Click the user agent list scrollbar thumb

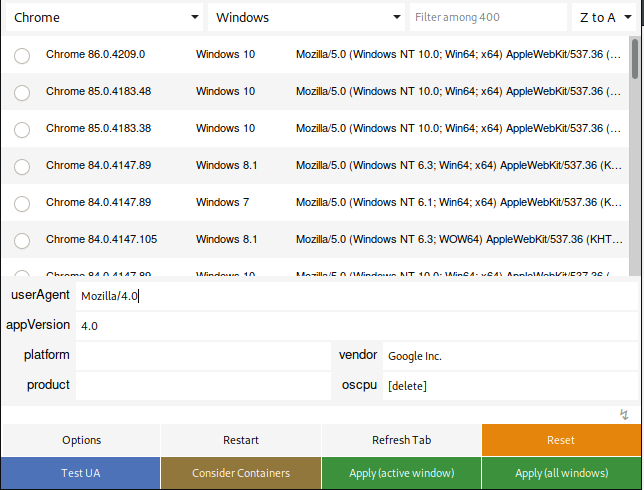click(x=635, y=58)
